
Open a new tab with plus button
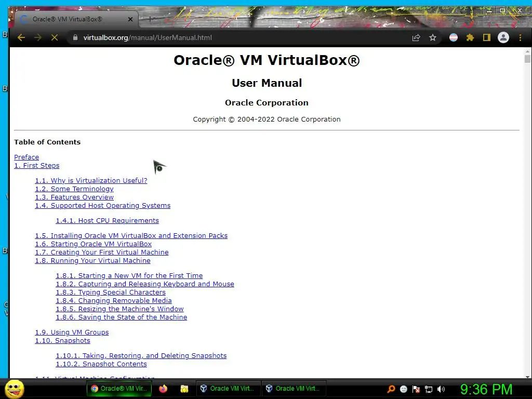pyautogui.click(x=150, y=19)
